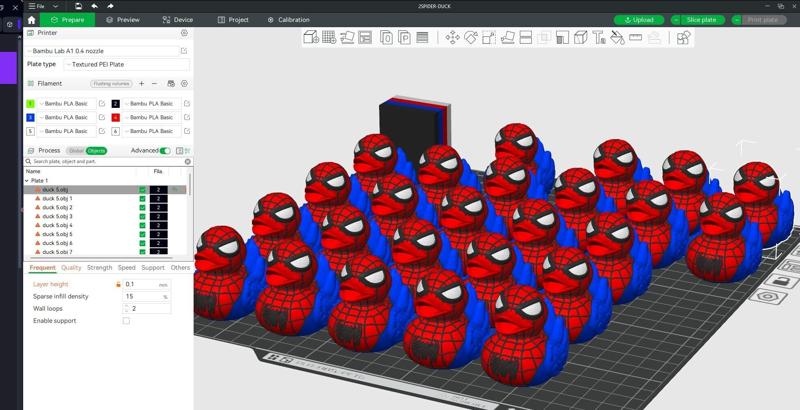Switch to the Preview tab

point(123,19)
